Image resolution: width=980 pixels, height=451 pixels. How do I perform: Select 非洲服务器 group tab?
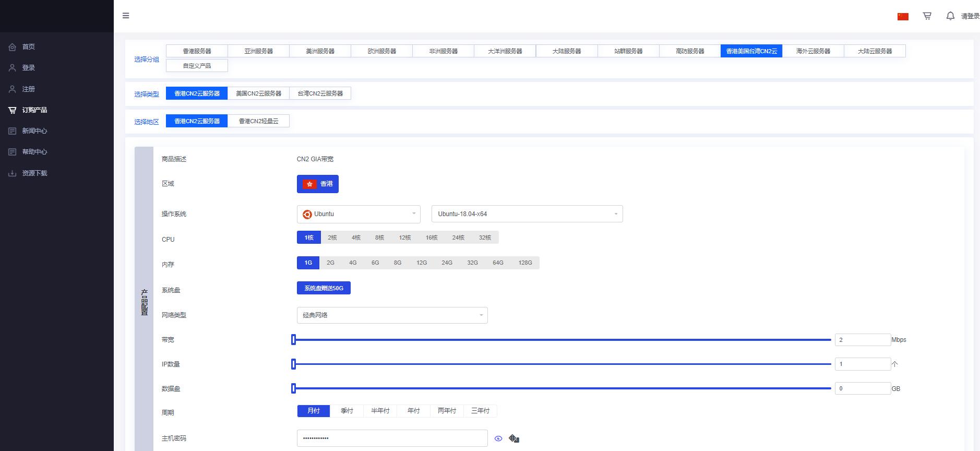coord(443,51)
